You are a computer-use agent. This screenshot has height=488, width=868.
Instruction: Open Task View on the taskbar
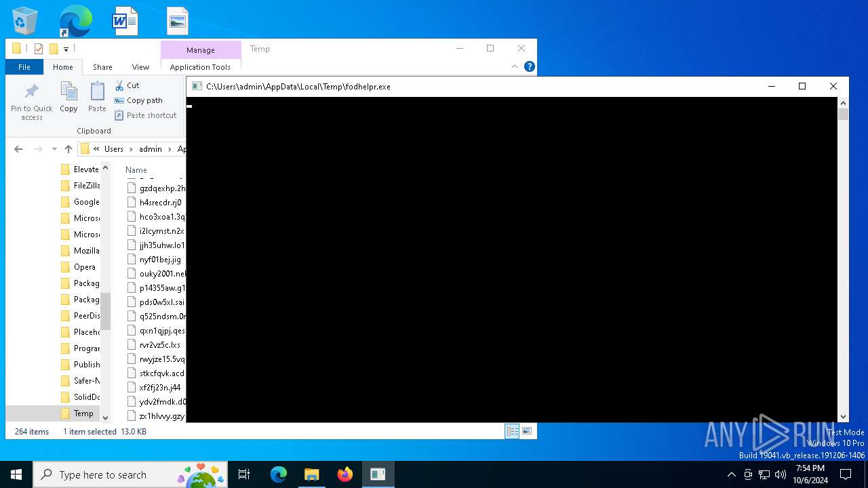point(244,474)
